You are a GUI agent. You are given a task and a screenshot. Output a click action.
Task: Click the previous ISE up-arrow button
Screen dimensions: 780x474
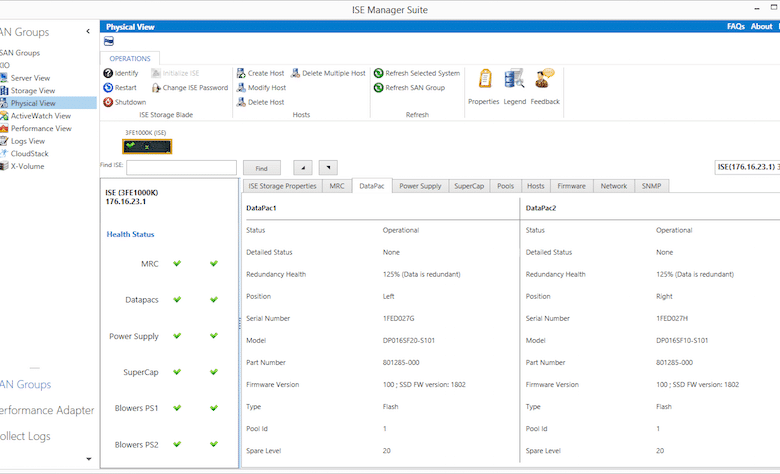(303, 168)
